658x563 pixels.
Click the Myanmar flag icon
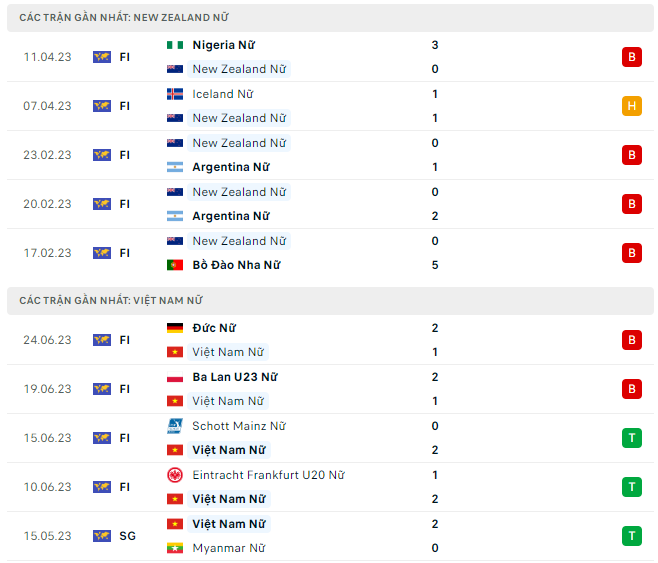point(175,548)
